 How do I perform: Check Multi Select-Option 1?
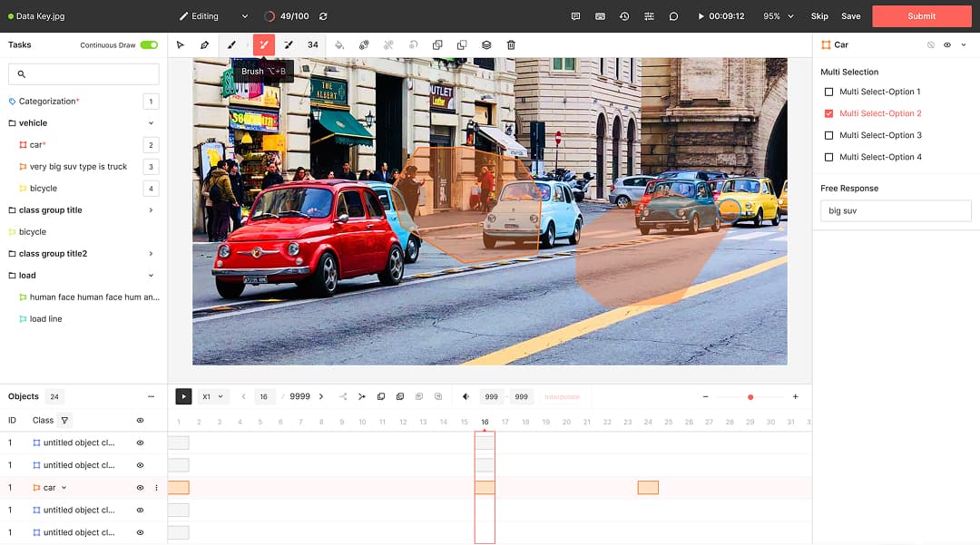pos(828,92)
